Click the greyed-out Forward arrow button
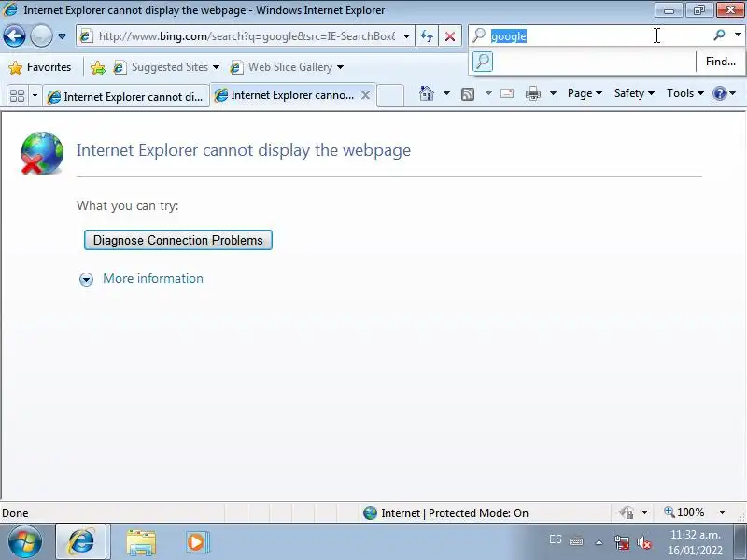 tap(41, 35)
